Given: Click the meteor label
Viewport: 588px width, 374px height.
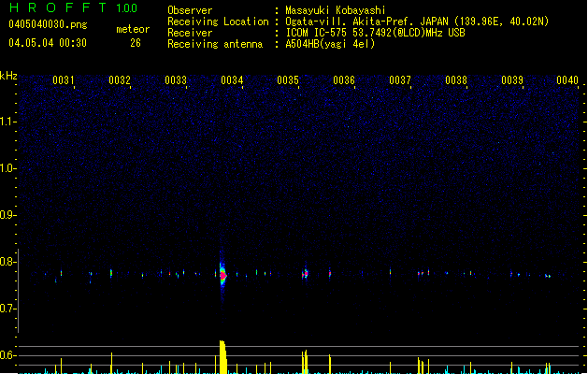Looking at the screenshot, I should (x=133, y=29).
